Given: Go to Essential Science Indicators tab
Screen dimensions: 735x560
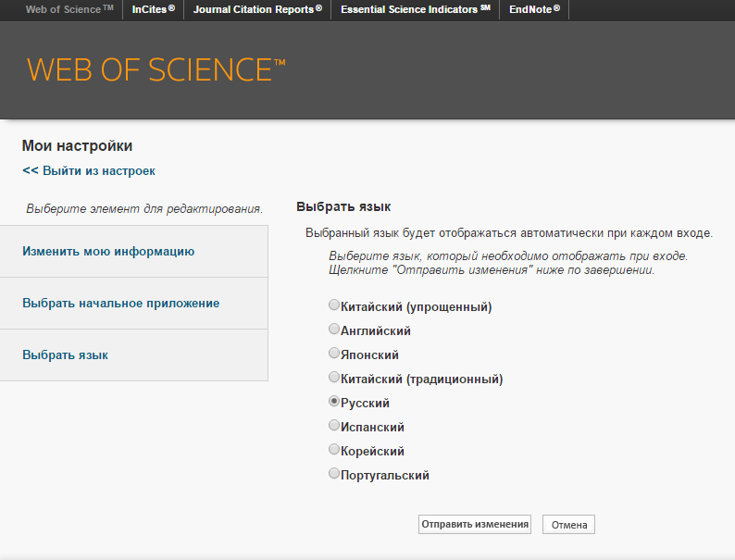Looking at the screenshot, I should (x=415, y=9).
